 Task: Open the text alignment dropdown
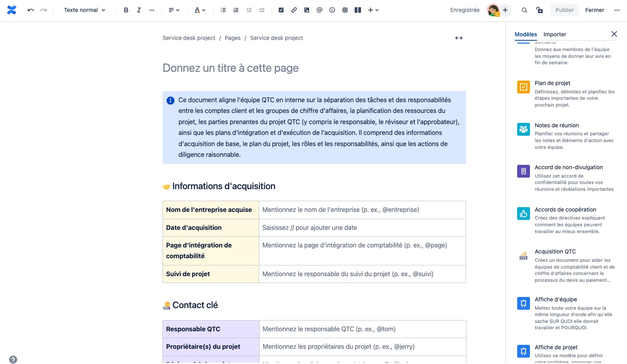click(174, 10)
